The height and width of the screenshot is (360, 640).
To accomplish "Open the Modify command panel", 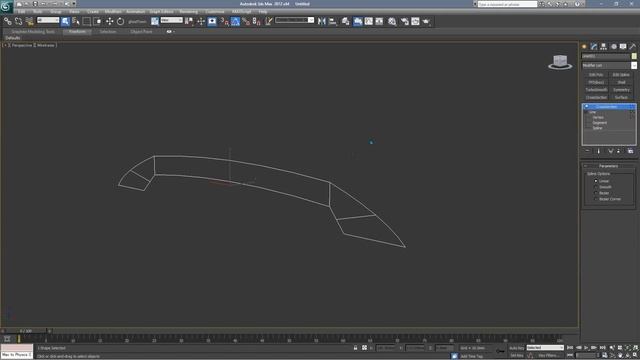I will pos(594,47).
